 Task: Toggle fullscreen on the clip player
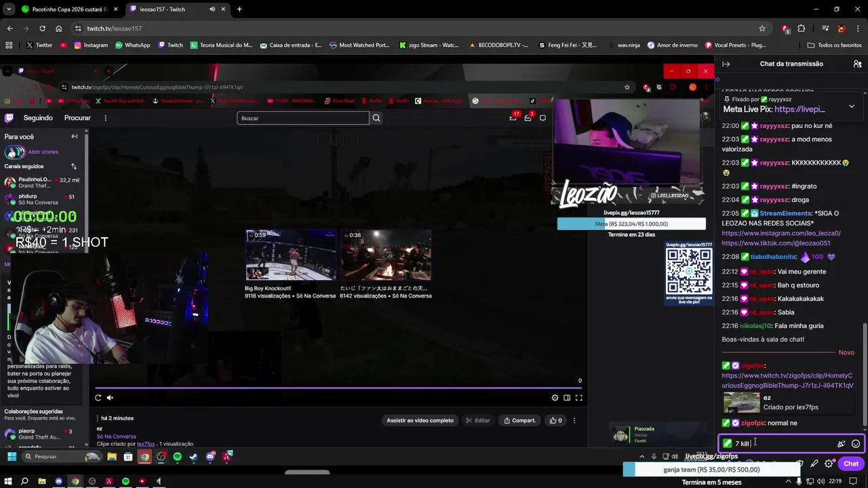pos(579,398)
